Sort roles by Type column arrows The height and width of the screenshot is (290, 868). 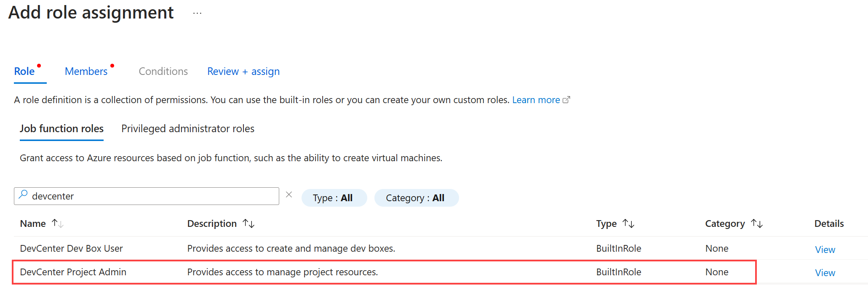coord(628,223)
